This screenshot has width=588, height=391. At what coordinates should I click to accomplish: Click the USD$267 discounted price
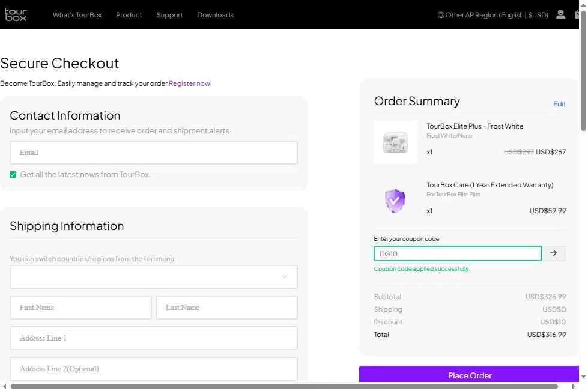(x=551, y=152)
